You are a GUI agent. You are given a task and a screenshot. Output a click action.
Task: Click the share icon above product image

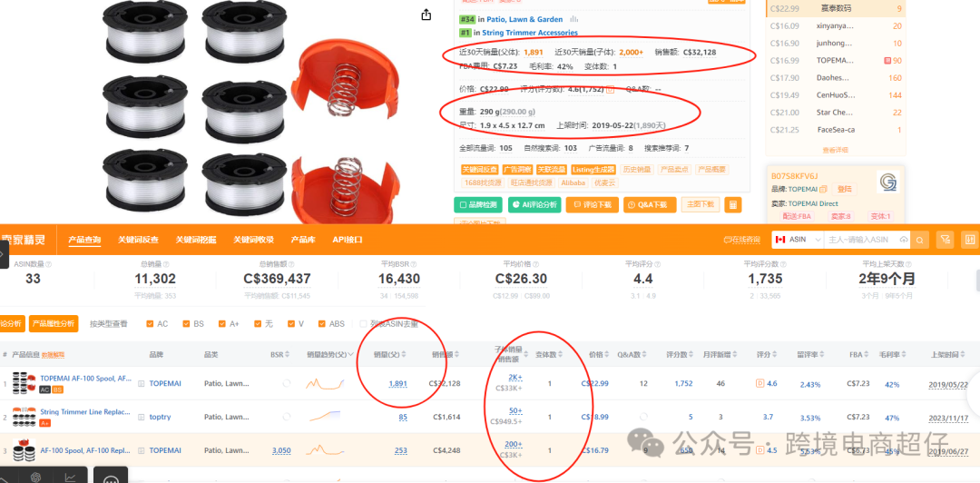click(426, 15)
